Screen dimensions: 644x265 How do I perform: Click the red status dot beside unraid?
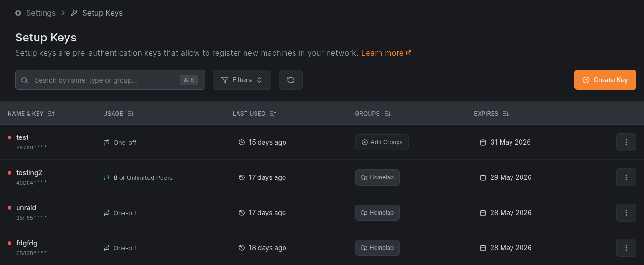(9, 208)
